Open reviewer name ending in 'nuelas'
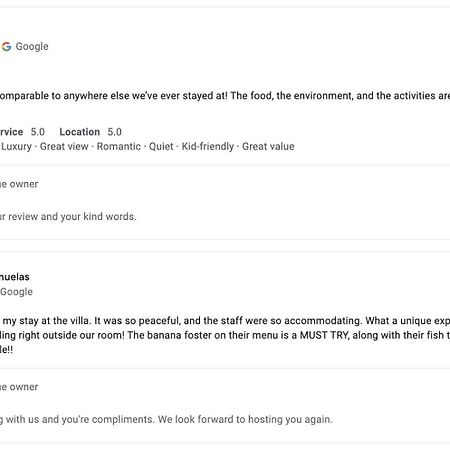 click(15, 277)
